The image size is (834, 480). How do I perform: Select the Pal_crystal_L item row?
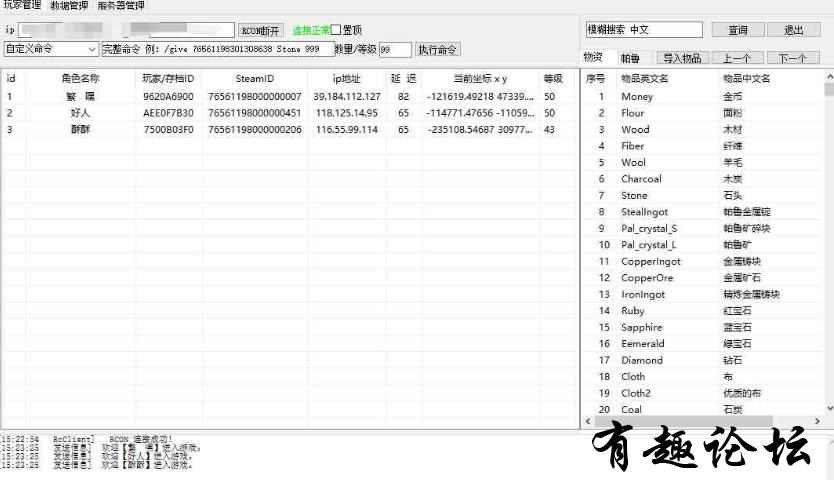click(x=702, y=245)
